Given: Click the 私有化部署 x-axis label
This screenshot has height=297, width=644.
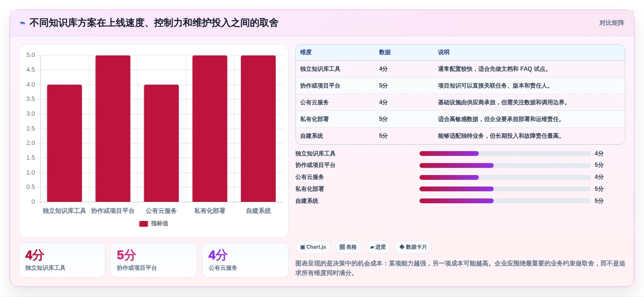Looking at the screenshot, I should [210, 211].
